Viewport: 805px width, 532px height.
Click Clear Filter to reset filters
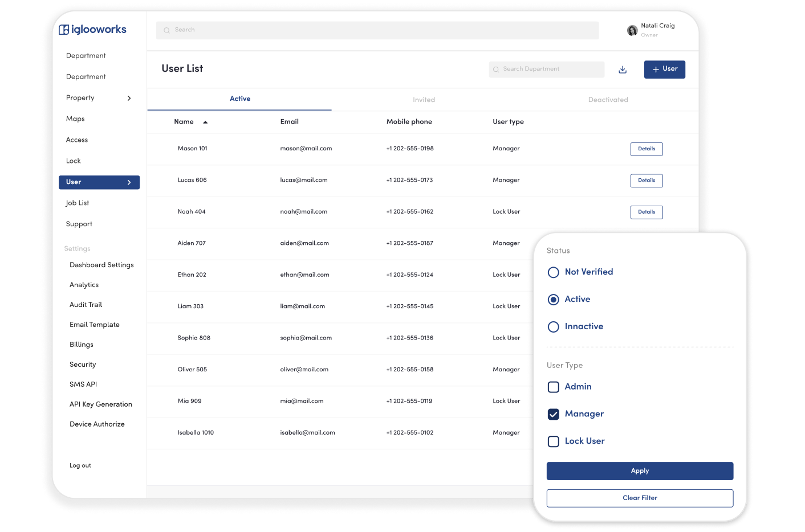pyautogui.click(x=640, y=498)
